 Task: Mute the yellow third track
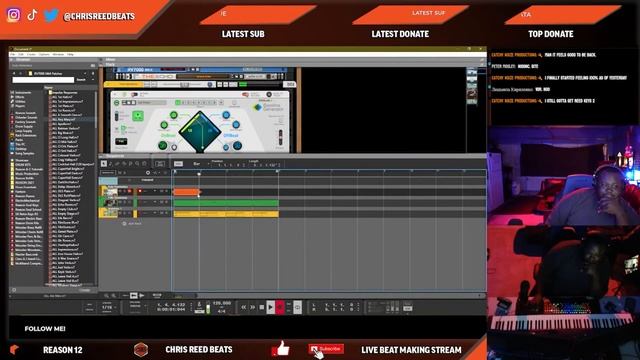click(120, 213)
